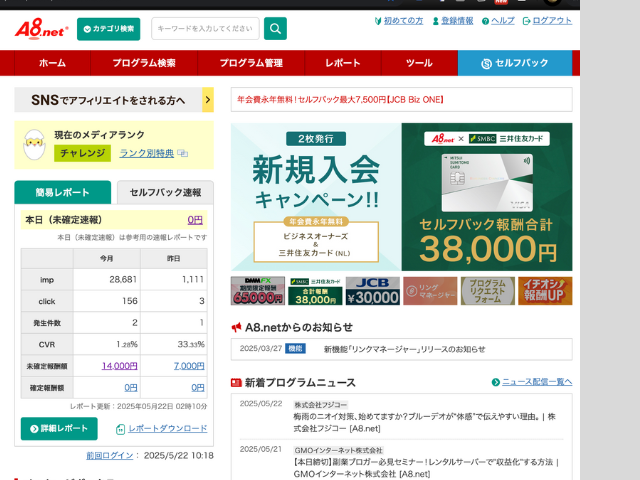The height and width of the screenshot is (480, 640).
Task: Open this month's 14,000円 unconfirmed reward
Action: pos(120,366)
